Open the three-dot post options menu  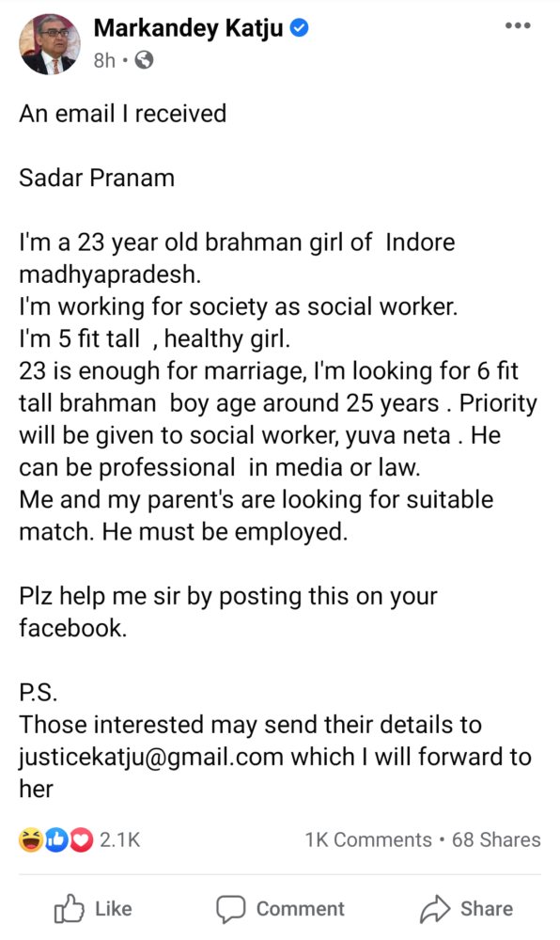pos(518,25)
